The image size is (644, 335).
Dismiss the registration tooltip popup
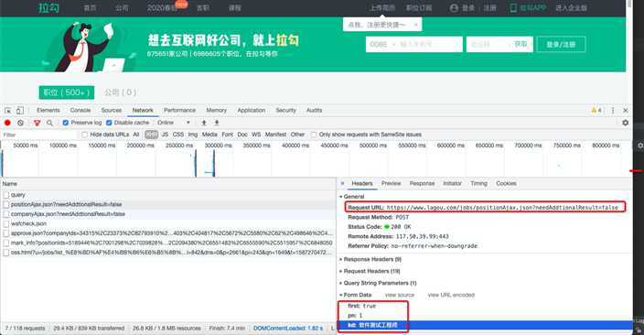point(415,25)
